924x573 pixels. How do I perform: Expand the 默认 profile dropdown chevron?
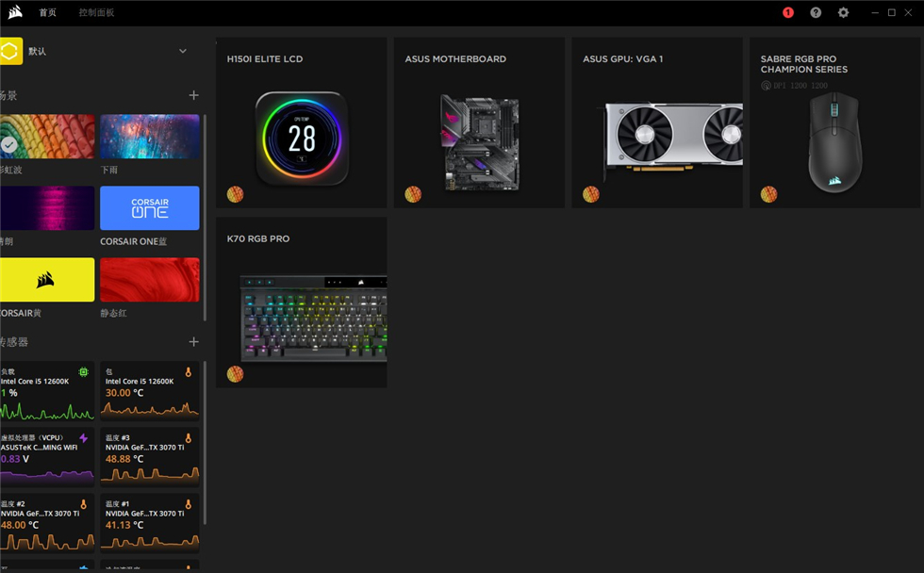click(x=183, y=51)
